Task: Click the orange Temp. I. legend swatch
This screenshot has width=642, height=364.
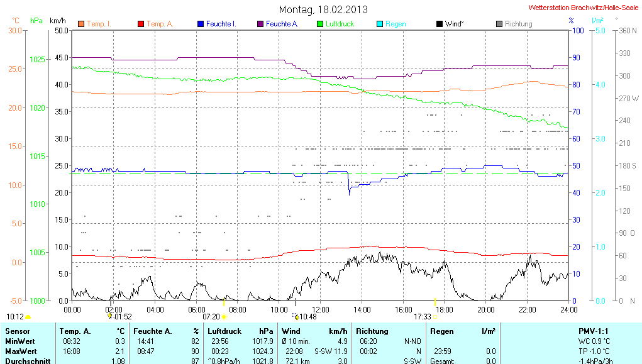Action: [x=81, y=24]
